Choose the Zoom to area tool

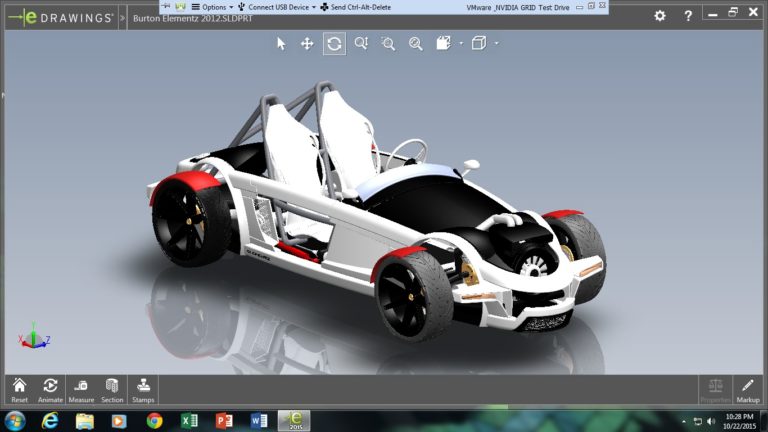click(x=388, y=44)
